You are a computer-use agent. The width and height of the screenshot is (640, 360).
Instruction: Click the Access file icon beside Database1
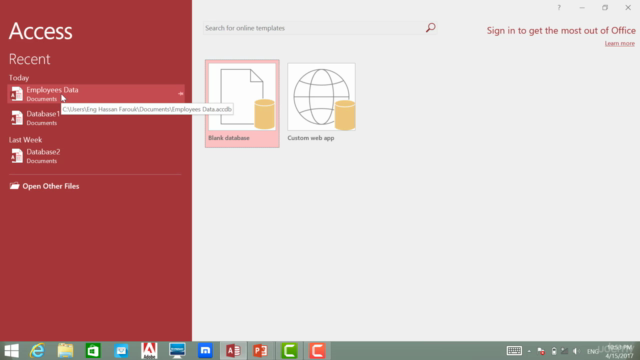tap(16, 118)
